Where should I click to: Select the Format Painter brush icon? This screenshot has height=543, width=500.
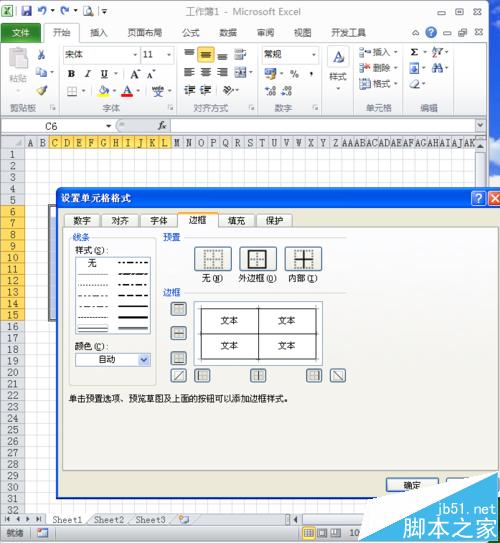(42, 90)
